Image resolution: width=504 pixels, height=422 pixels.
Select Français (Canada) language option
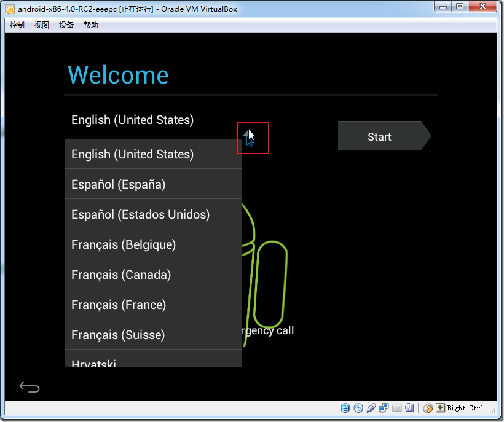[153, 275]
